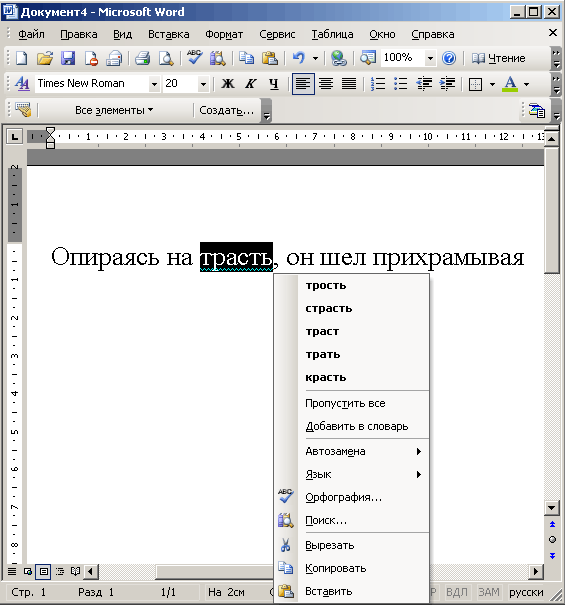Apply numbered list formatting
The height and width of the screenshot is (606, 565).
point(378,83)
